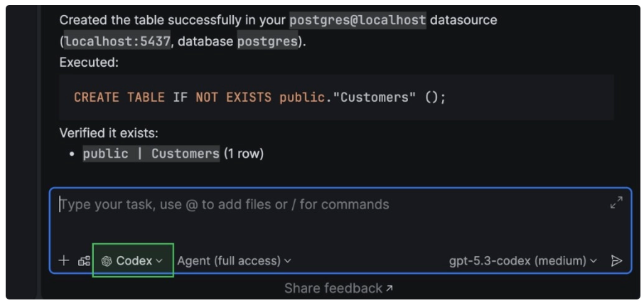
Task: Click the Share feedback link
Action: point(333,288)
